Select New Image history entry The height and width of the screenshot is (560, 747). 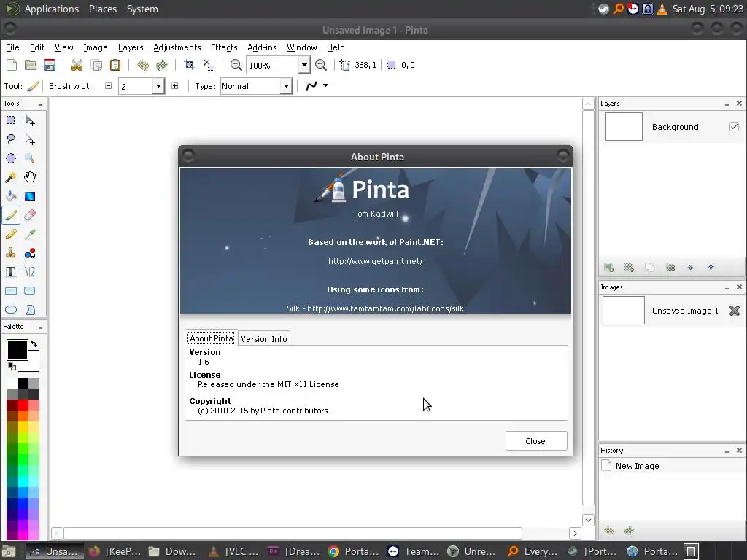pos(672,466)
